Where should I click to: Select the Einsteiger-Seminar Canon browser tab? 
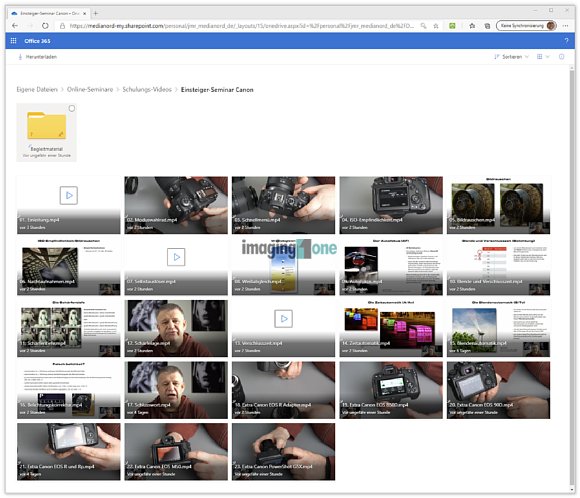pyautogui.click(x=48, y=13)
